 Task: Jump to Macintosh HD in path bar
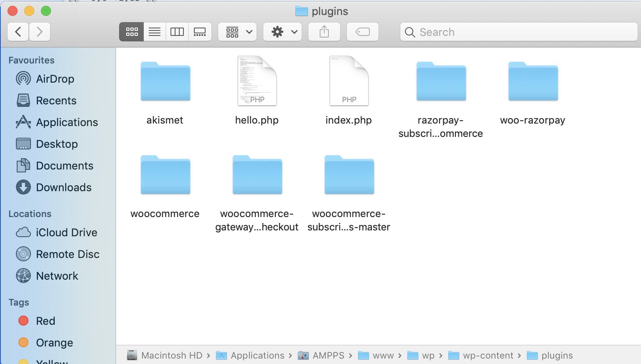click(165, 355)
